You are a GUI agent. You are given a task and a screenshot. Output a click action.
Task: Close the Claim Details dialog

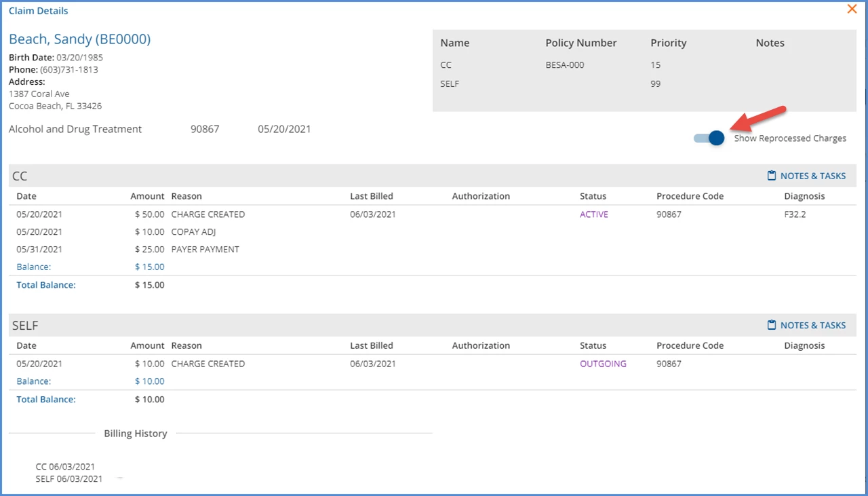pos(852,9)
